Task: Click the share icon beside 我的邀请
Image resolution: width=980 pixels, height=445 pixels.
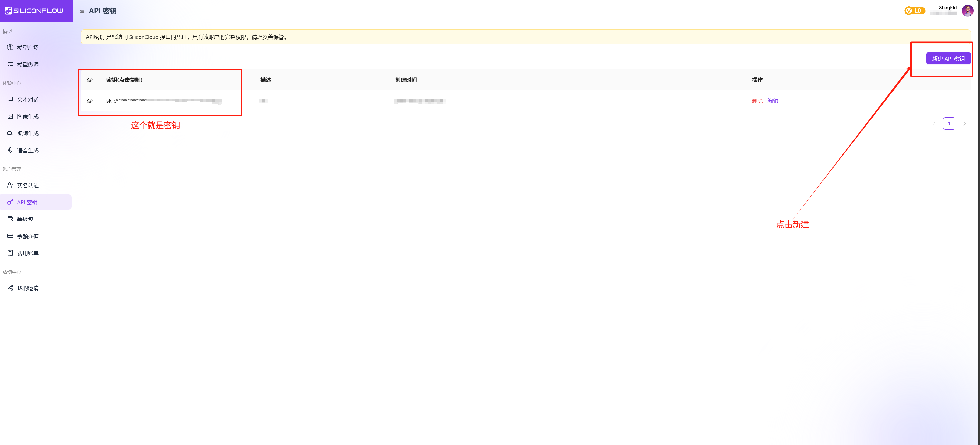Action: pyautogui.click(x=10, y=288)
